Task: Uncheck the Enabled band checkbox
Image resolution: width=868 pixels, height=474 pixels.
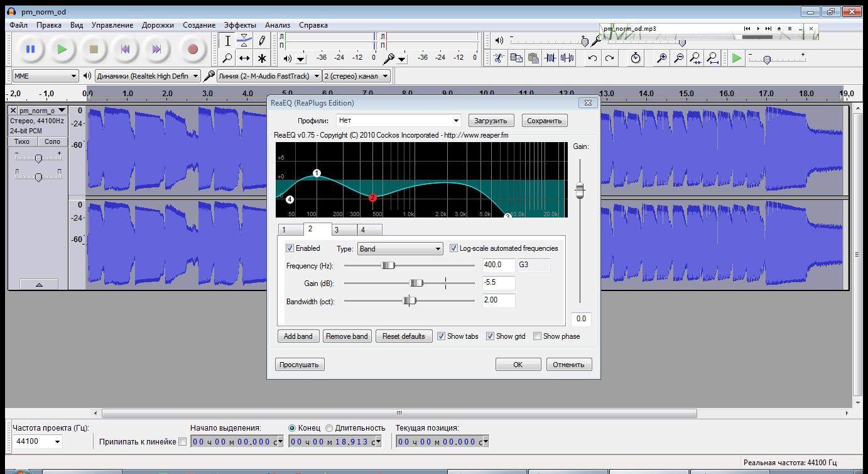Action: [x=290, y=248]
